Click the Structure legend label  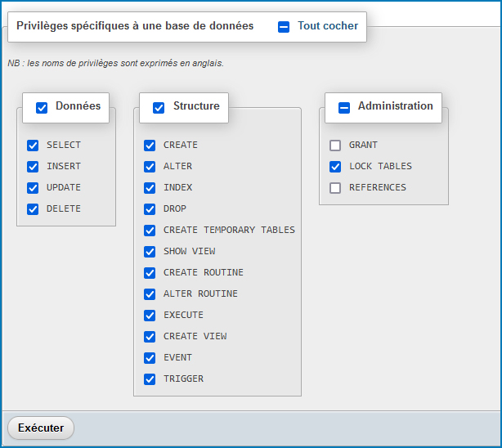(x=196, y=105)
